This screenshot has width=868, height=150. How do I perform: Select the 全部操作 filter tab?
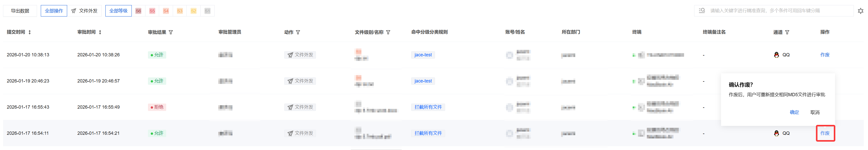pos(54,11)
